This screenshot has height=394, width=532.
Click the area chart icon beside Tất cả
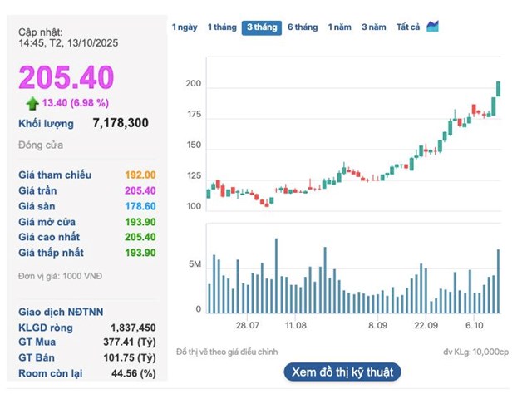pos(432,27)
